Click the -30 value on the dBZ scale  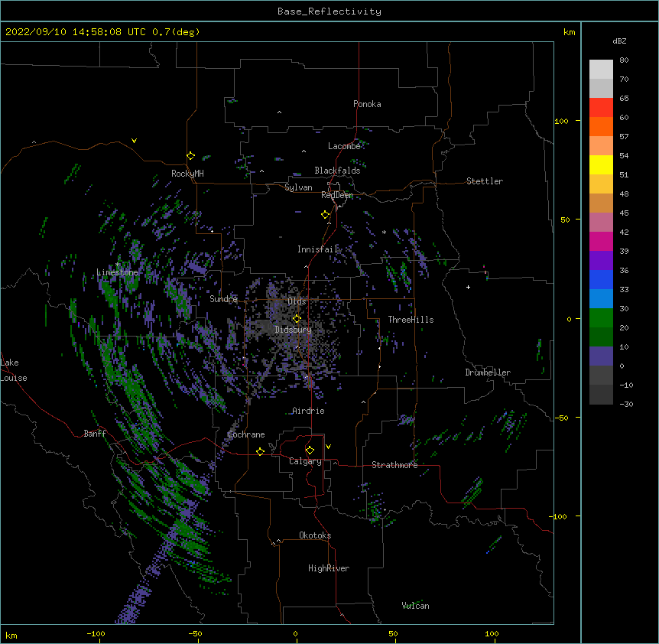pyautogui.click(x=626, y=405)
